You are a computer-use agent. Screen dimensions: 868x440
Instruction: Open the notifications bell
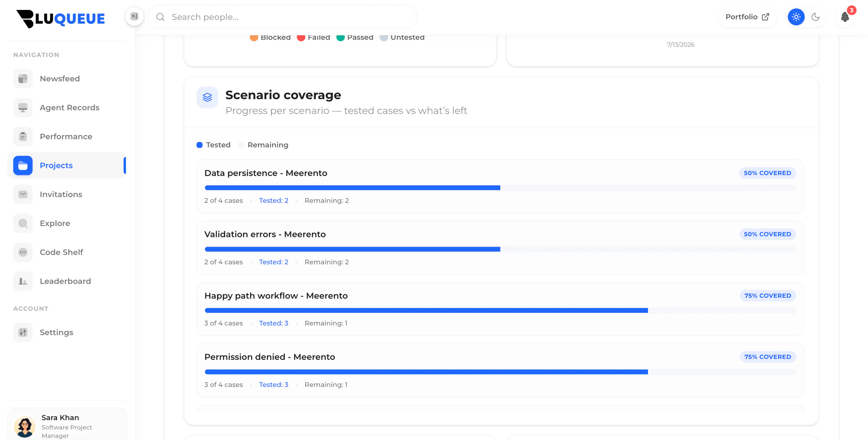845,17
